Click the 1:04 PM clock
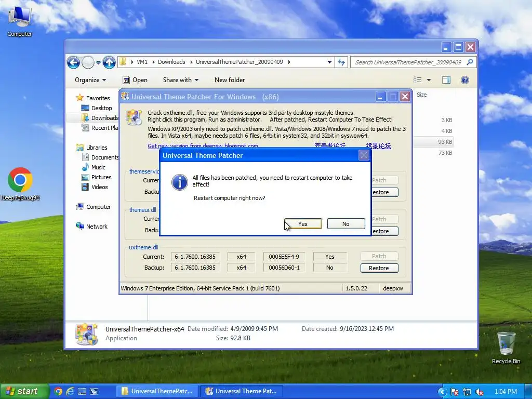The width and height of the screenshot is (532, 399). 506,392
